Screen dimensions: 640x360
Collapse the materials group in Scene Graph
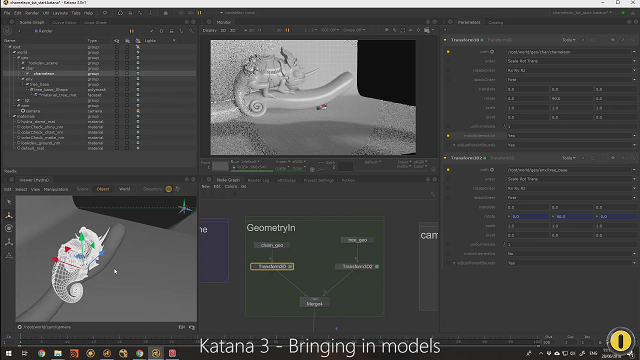coord(14,116)
